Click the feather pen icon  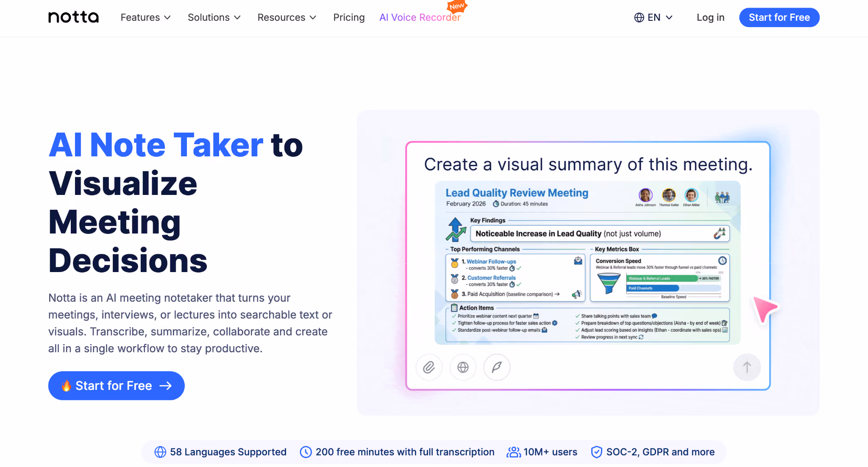(497, 367)
